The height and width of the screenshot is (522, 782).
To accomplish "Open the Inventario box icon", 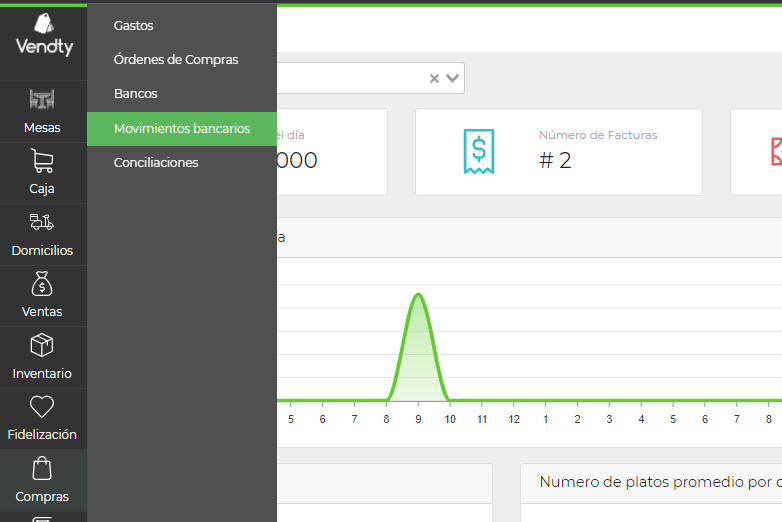I will pos(42,345).
